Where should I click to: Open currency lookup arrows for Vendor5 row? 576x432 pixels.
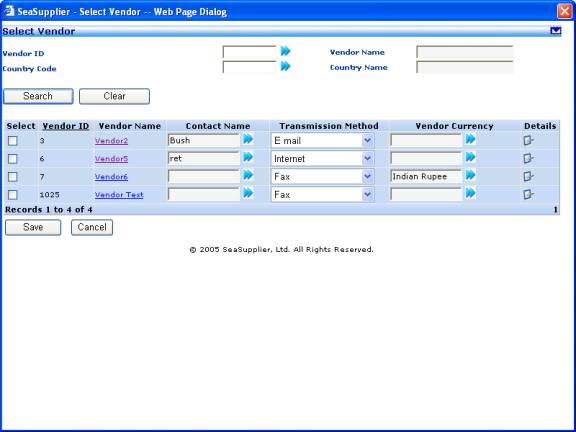click(471, 157)
